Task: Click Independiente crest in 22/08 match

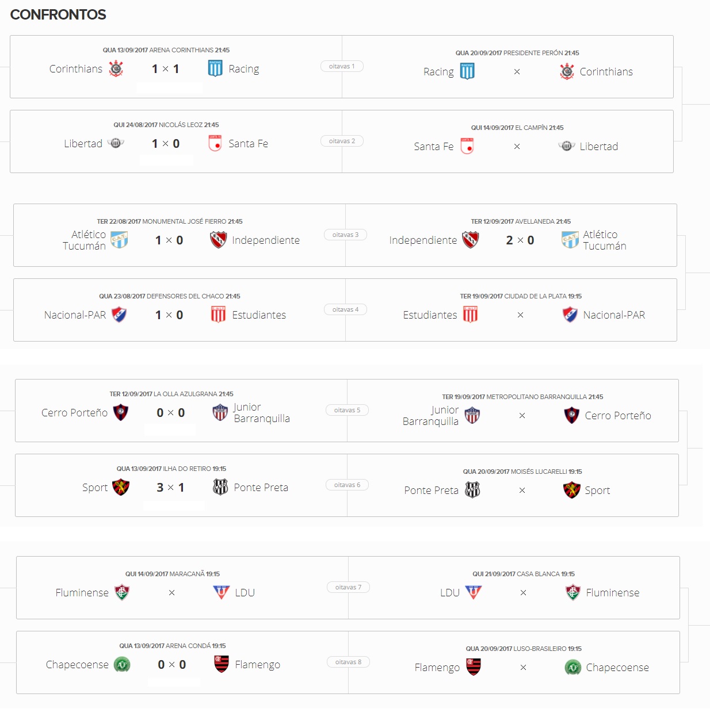Action: point(219,240)
